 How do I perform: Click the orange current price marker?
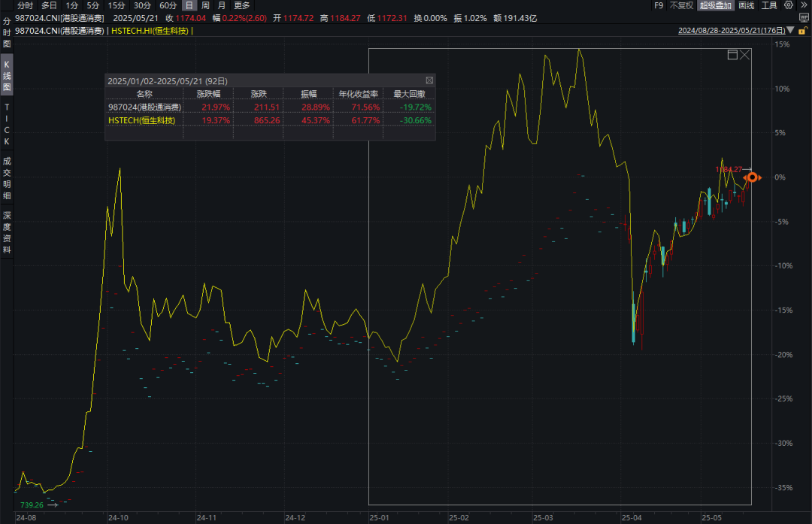[x=752, y=177]
